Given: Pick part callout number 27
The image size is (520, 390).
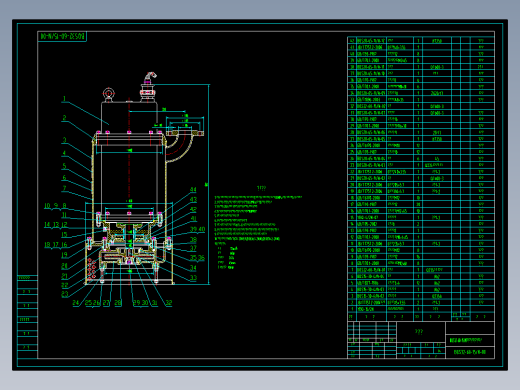Looking at the screenshot, I should pyautogui.click(x=106, y=303).
